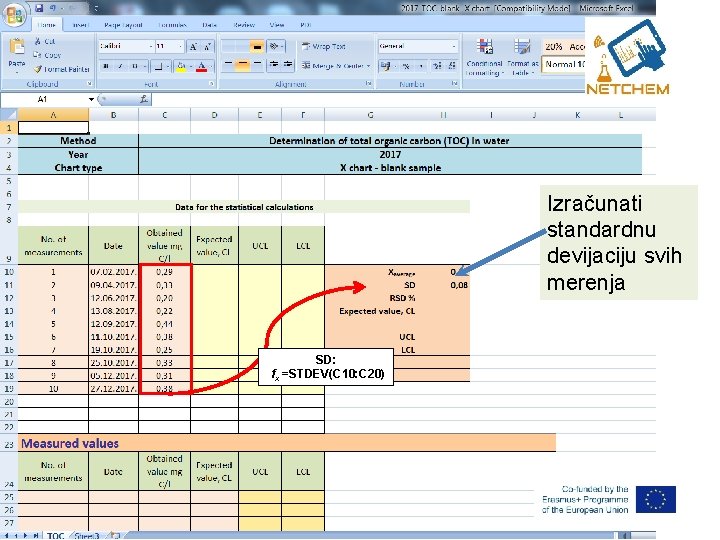720x540 pixels.
Task: Increase decimal places
Action: pyautogui.click(x=437, y=66)
